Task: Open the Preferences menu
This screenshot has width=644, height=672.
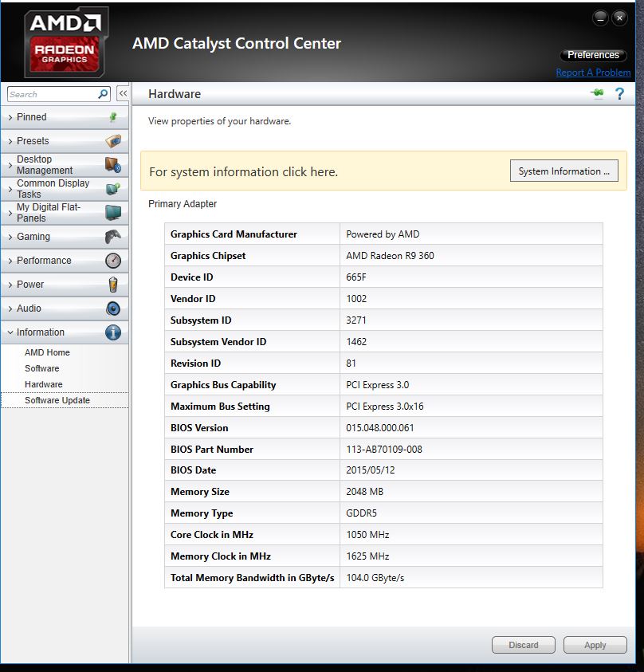Action: (x=593, y=55)
